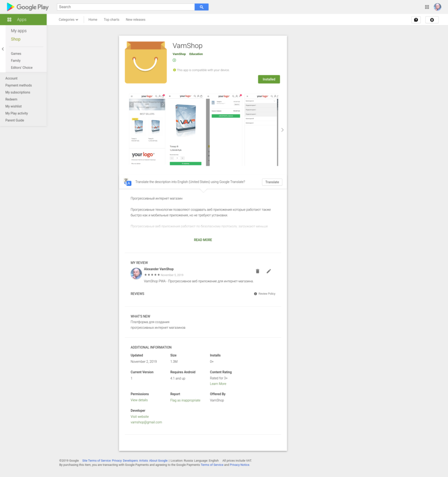Click Artists footer link
This screenshot has width=448, height=477.
click(143, 461)
